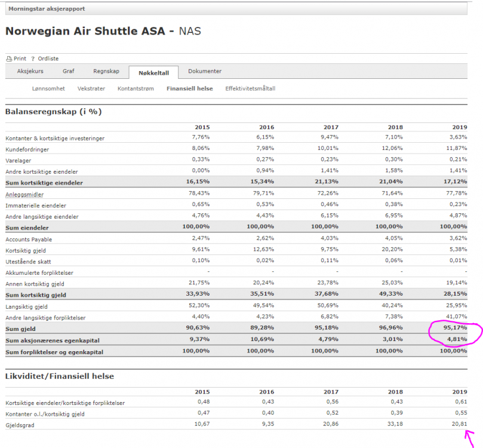Open Effektivitetsmåltall subsection
The image size is (483, 448).
pos(250,89)
